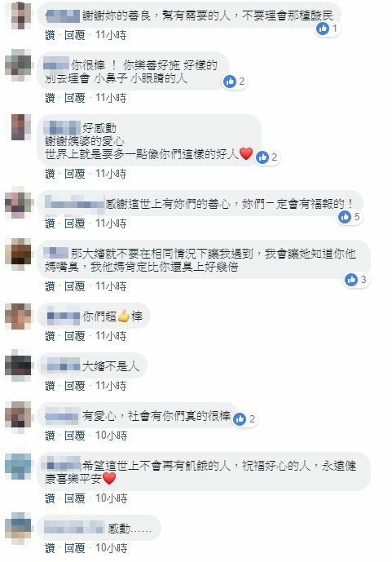Click 11小時 timestamp under 你們超棒 comment

(111, 336)
